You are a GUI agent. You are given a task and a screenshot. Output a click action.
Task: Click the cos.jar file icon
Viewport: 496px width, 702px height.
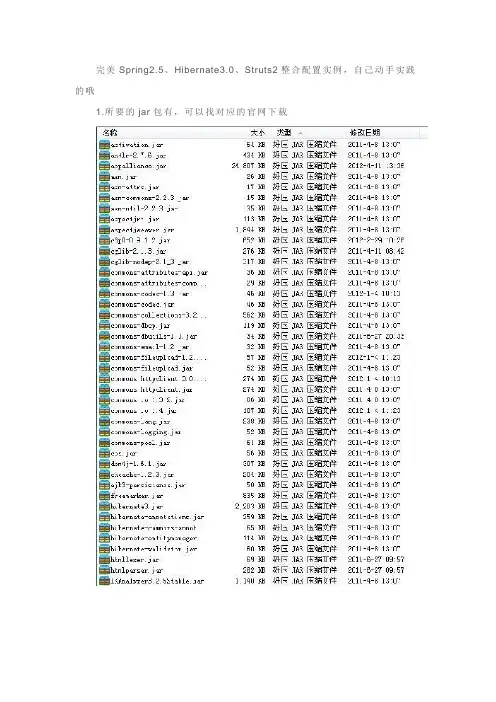pos(104,453)
